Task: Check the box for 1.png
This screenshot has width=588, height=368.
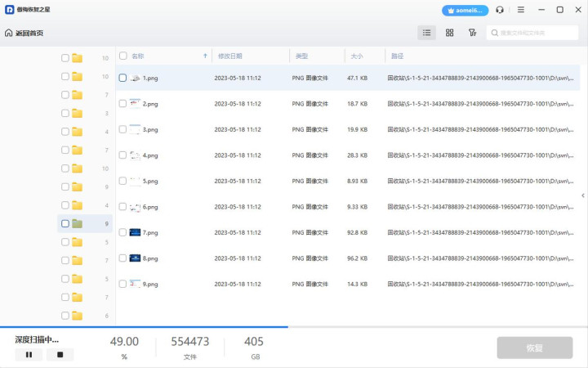Action: tap(122, 79)
